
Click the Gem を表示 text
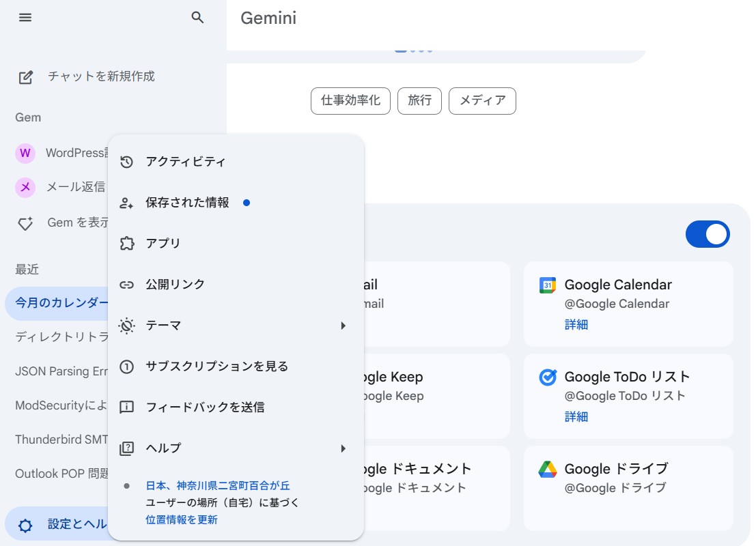[x=78, y=222]
